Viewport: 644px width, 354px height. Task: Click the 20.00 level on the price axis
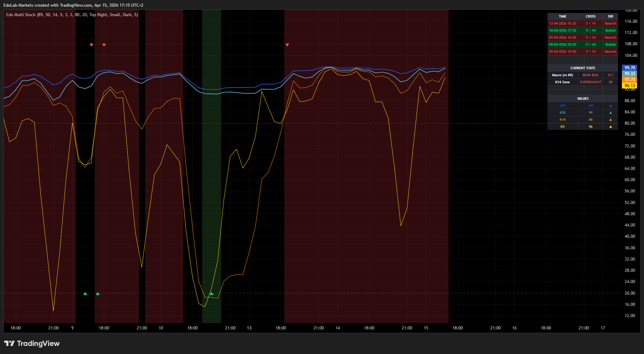[x=630, y=293]
